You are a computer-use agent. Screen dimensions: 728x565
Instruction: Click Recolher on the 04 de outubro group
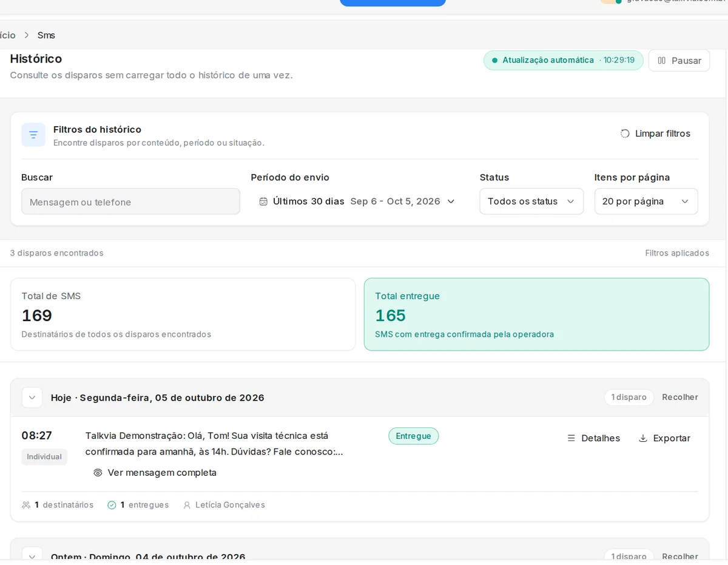679,556
